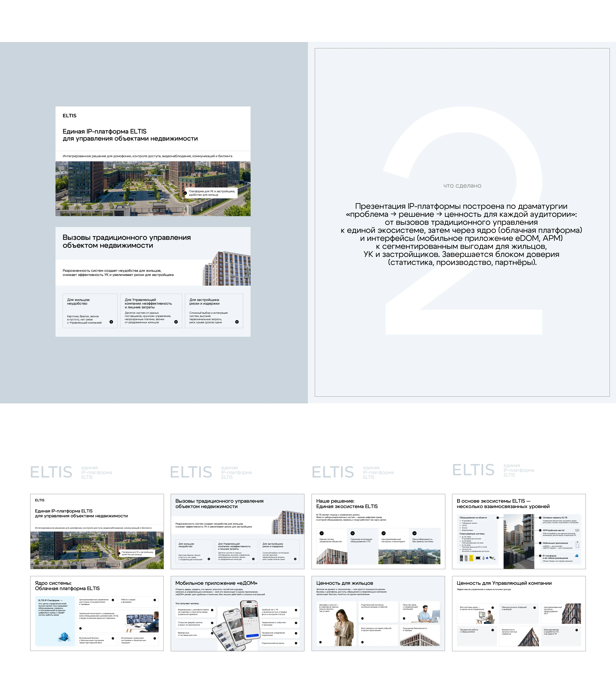Click check icon beside 'Централизованное управление доступами'
This screenshot has width=616, height=693.
113,600
